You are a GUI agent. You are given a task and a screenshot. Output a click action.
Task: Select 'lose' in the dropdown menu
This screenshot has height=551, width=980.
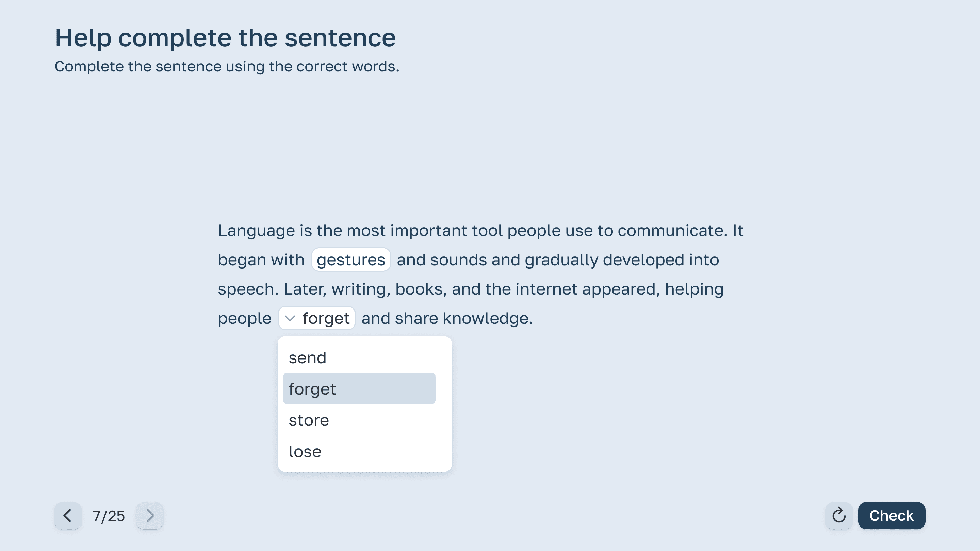coord(305,452)
